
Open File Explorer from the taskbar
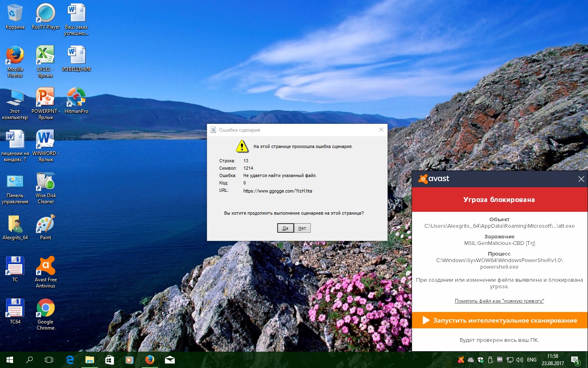pos(90,360)
